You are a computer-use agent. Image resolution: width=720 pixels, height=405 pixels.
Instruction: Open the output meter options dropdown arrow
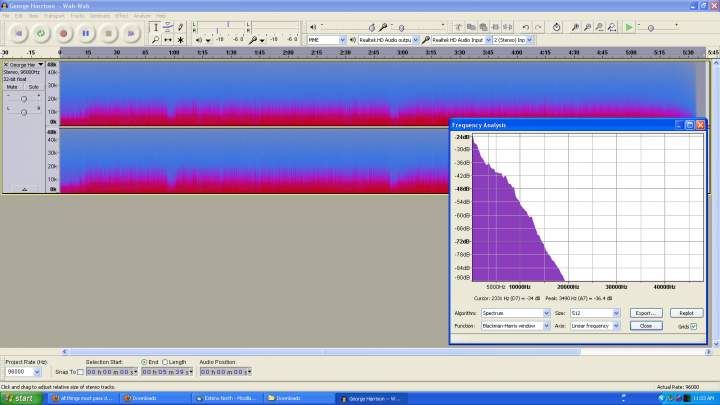pyautogui.click(x=208, y=41)
